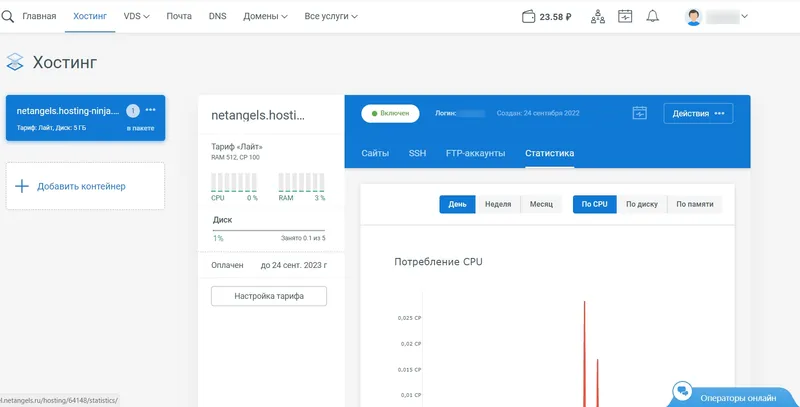Viewport: 800px width, 407px height.
Task: Click the Настройка тарифа button
Action: click(x=269, y=296)
